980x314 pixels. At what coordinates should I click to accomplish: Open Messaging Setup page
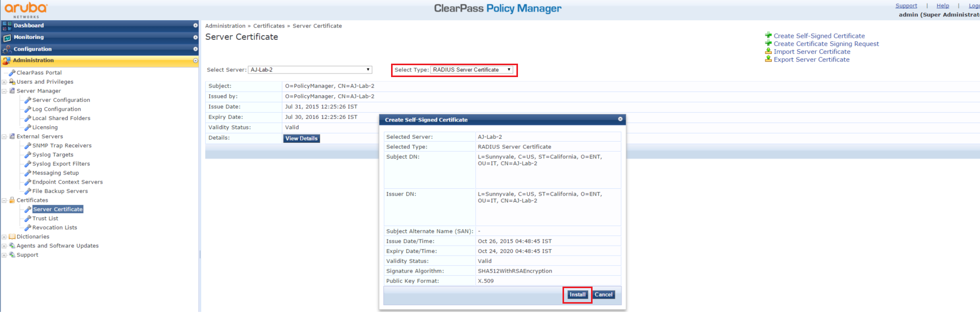pos(55,173)
